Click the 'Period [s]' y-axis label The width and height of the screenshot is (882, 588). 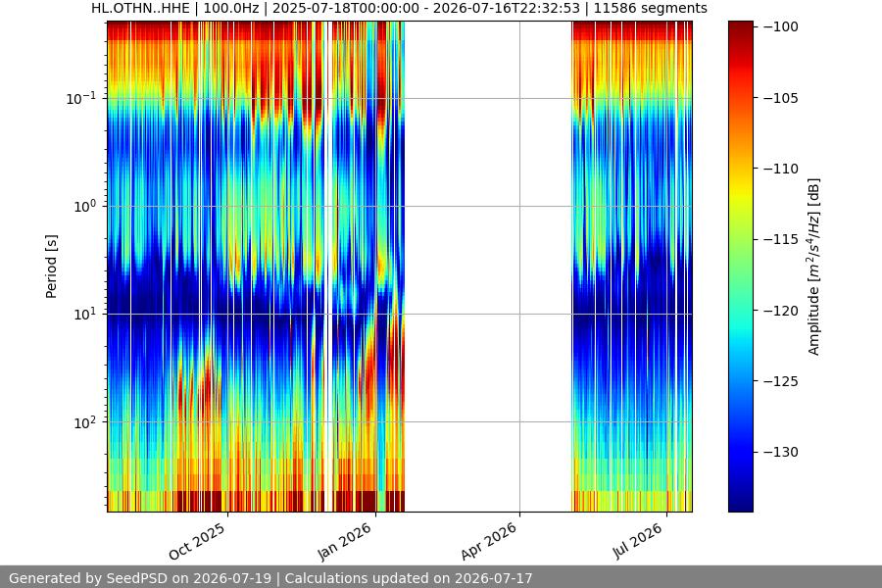pos(51,267)
